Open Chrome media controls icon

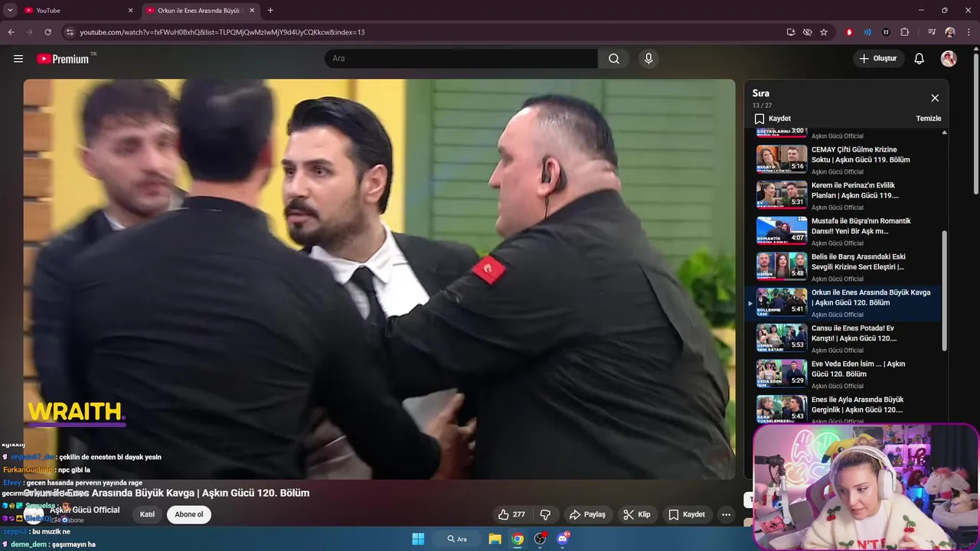pos(932,32)
